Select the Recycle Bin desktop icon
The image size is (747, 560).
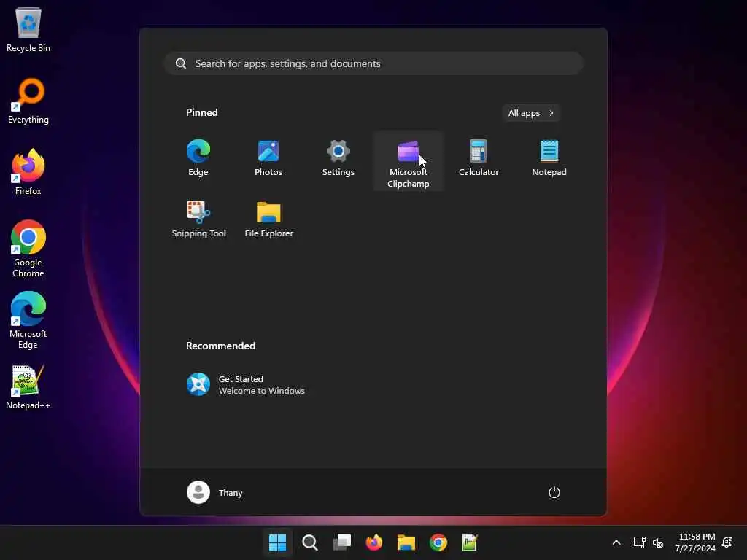point(28,29)
